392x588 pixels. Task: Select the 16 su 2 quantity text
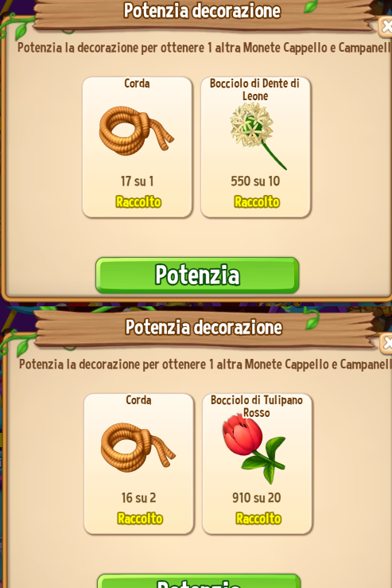coord(138,497)
